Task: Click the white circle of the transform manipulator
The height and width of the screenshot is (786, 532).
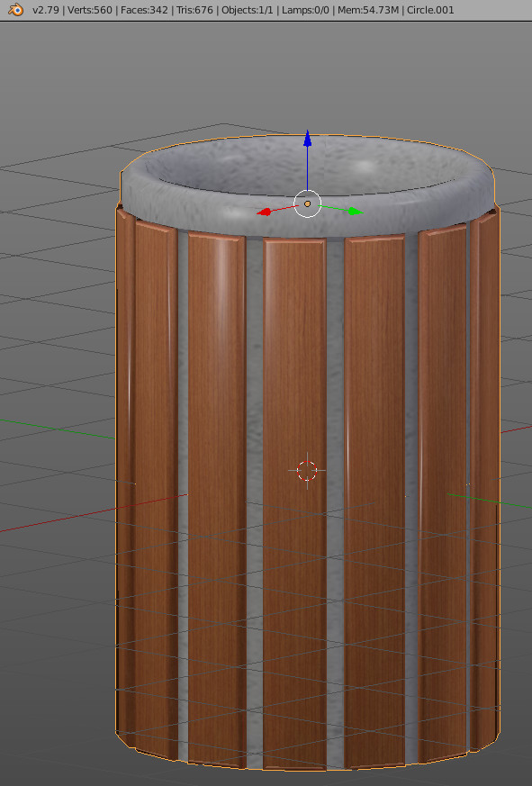Action: pyautogui.click(x=307, y=203)
